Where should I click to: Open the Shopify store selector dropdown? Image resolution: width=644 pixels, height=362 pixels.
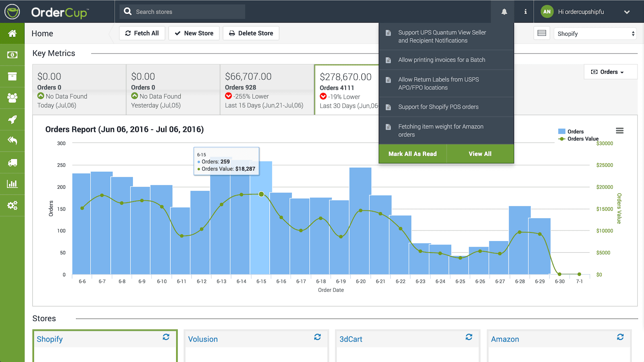(596, 34)
